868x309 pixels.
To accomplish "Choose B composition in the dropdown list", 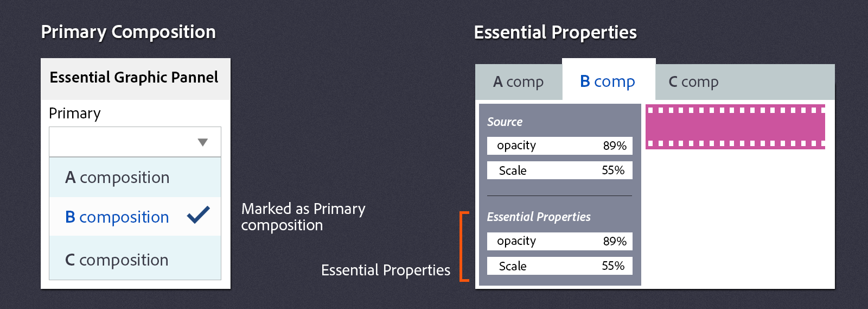I will pos(135,216).
